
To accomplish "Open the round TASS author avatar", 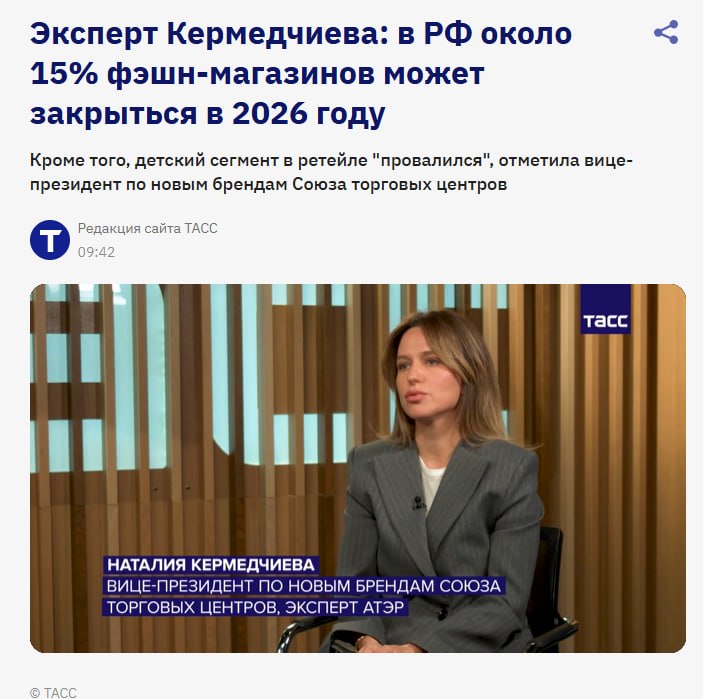I will [x=50, y=240].
